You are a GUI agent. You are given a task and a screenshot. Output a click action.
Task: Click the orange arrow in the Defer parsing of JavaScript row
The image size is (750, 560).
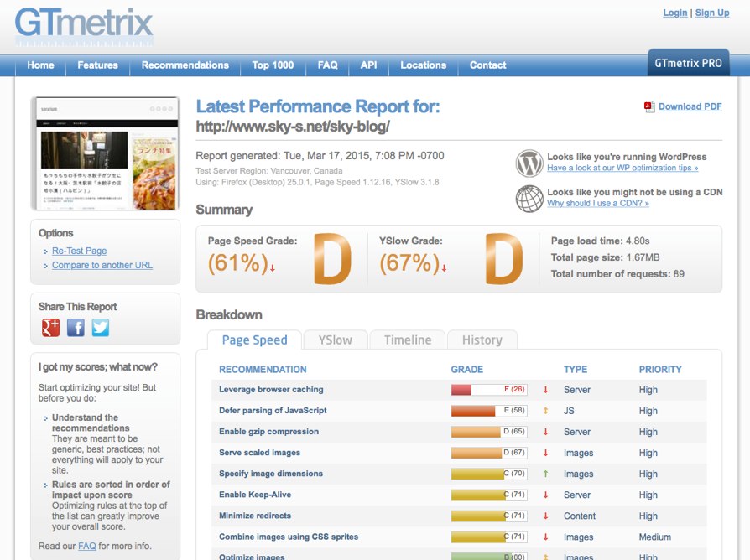click(545, 411)
